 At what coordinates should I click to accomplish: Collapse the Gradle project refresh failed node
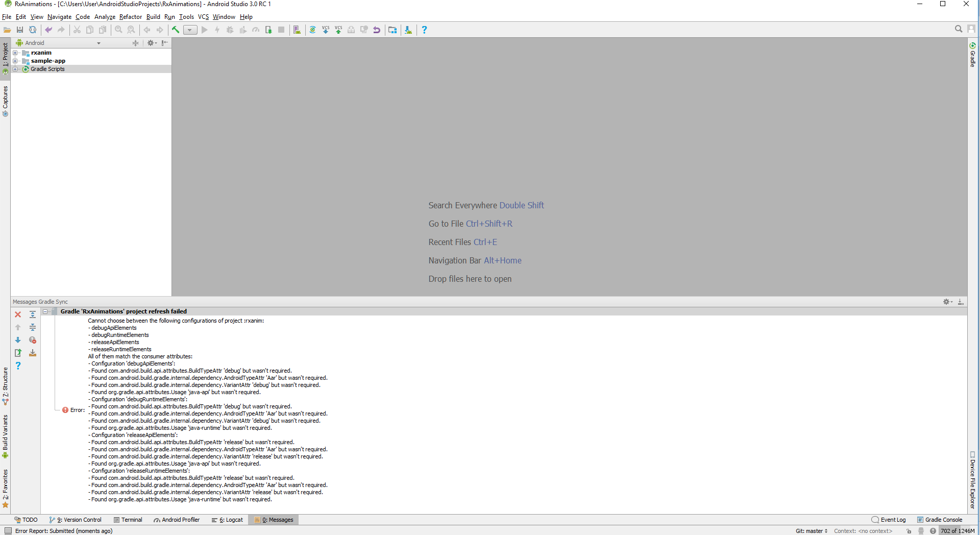[45, 311]
